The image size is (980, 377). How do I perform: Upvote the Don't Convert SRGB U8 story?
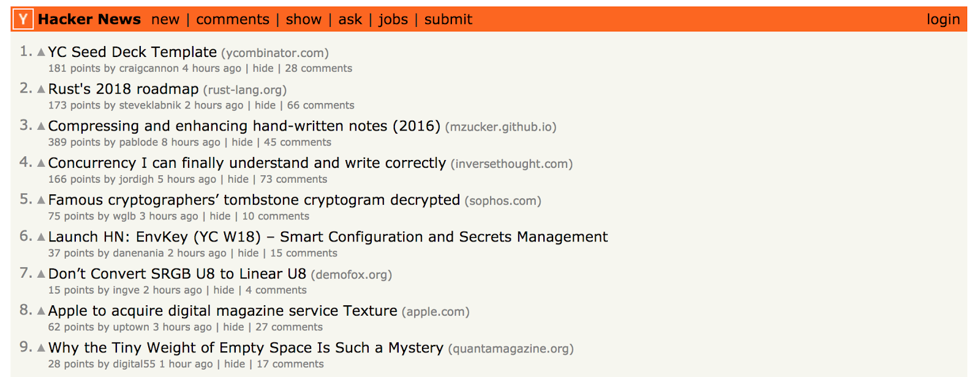[41, 274]
